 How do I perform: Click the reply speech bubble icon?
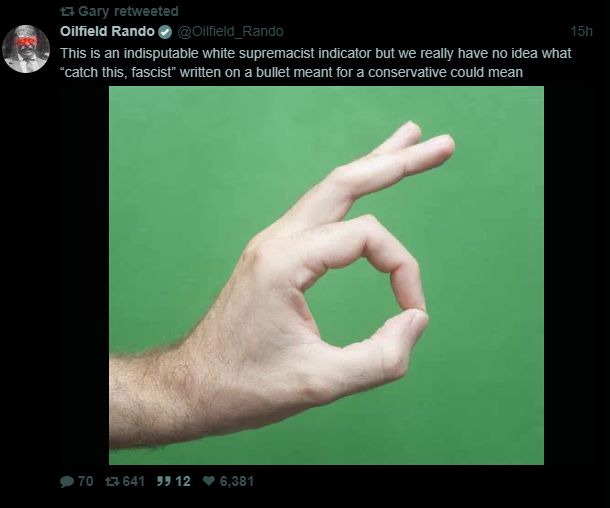[67, 482]
